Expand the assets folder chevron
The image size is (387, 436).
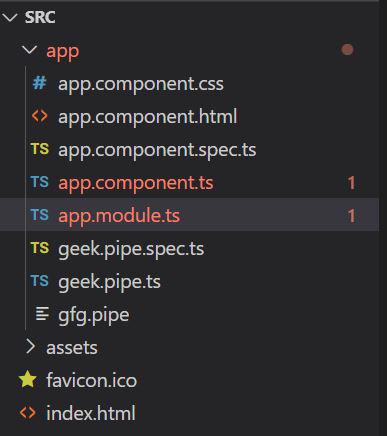coord(30,347)
